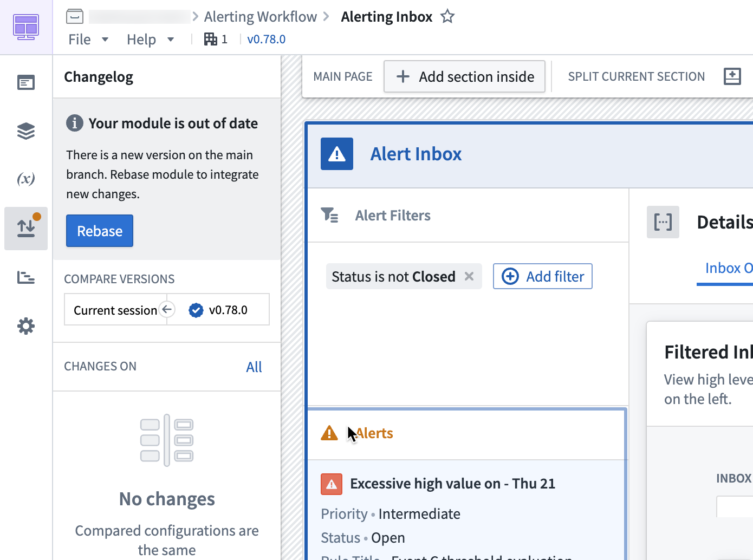Expand the Help menu
The height and width of the screenshot is (560, 753).
pyautogui.click(x=150, y=39)
